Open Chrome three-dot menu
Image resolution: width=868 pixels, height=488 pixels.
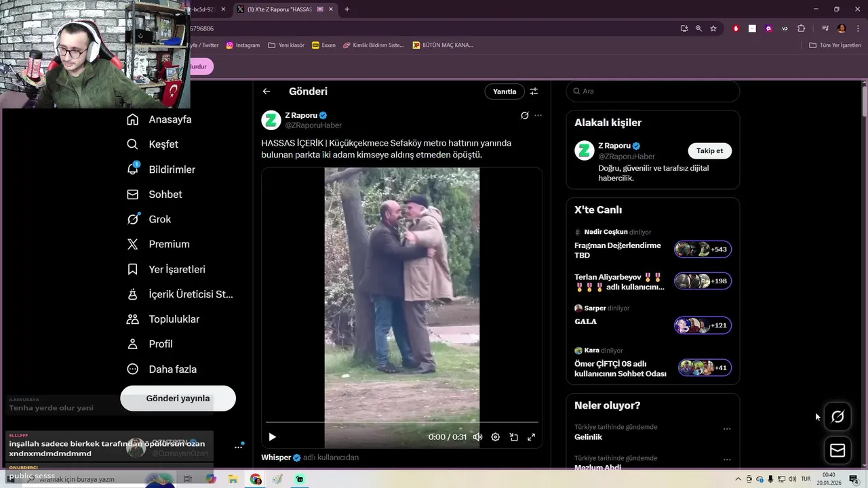pyautogui.click(x=857, y=28)
